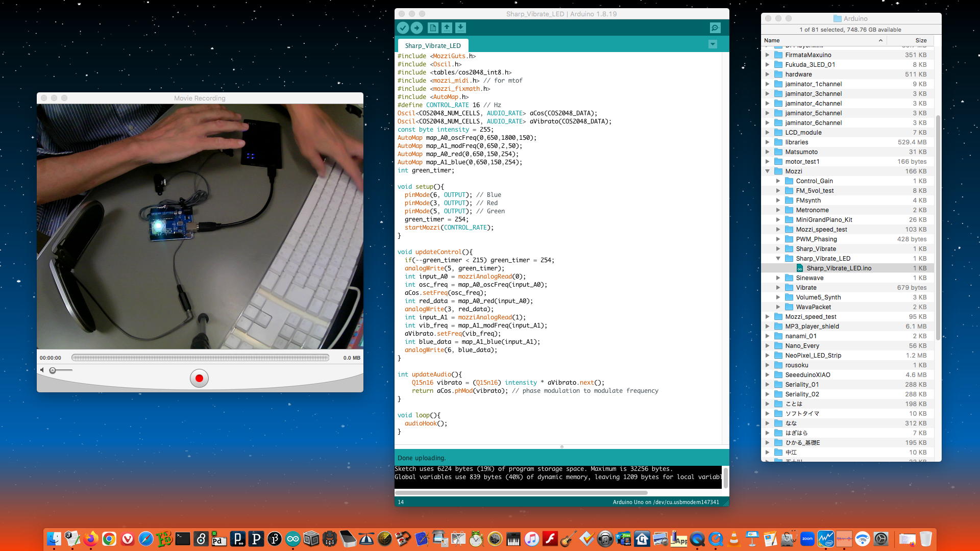The image size is (980, 551).
Task: Expand the Sinewave folder
Action: click(778, 278)
